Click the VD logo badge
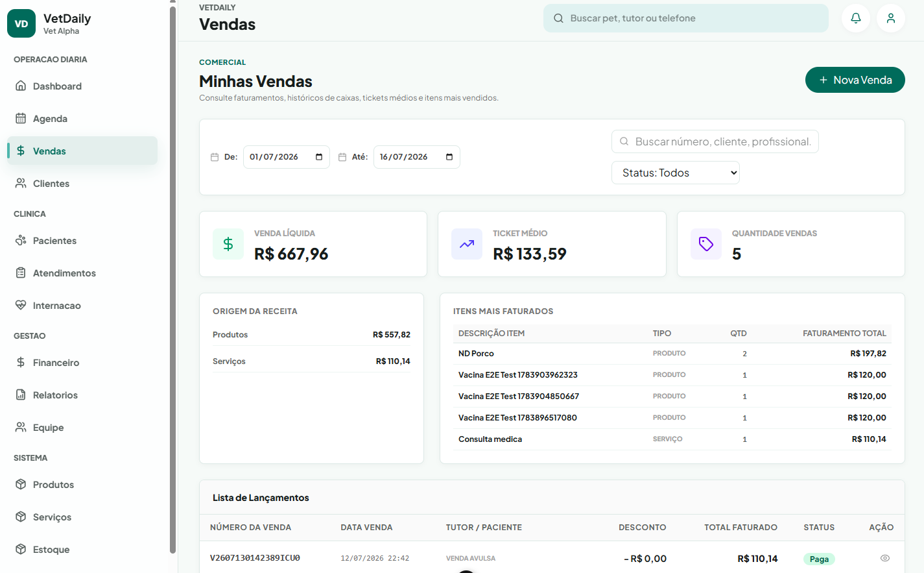The height and width of the screenshot is (573, 924). click(x=21, y=23)
